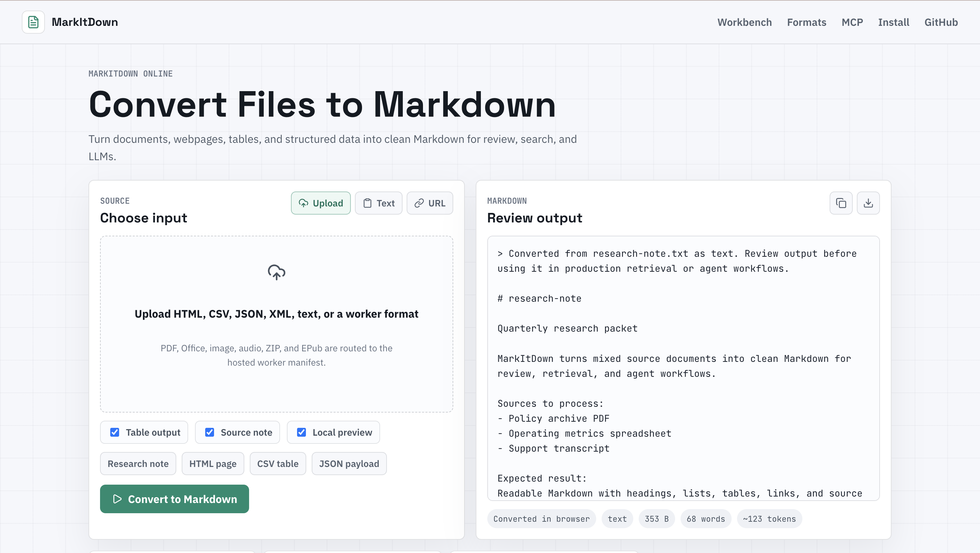Copy the Markdown output

click(x=841, y=203)
